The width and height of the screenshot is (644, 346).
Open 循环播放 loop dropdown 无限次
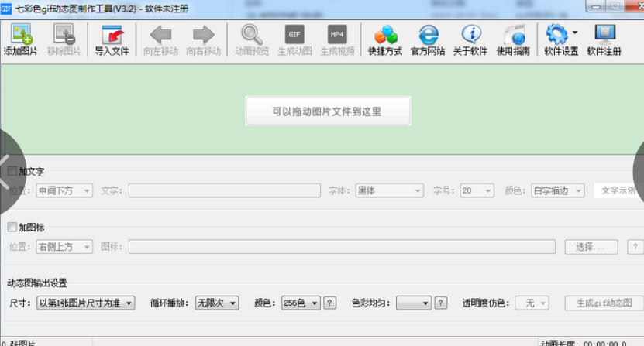point(217,303)
